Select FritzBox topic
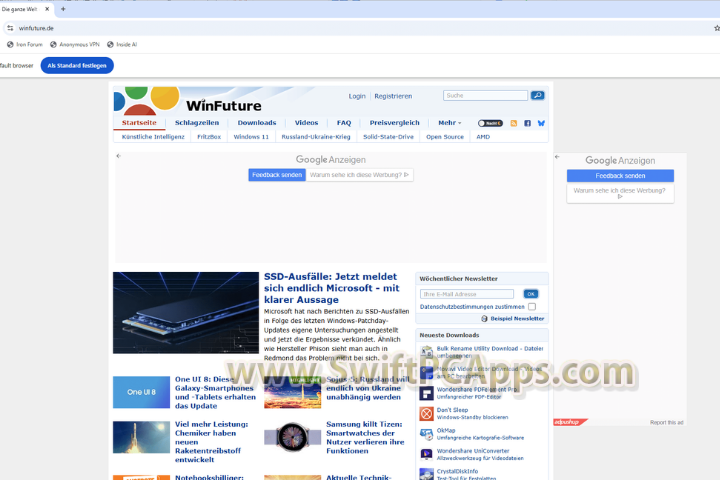The image size is (720, 480). click(209, 137)
